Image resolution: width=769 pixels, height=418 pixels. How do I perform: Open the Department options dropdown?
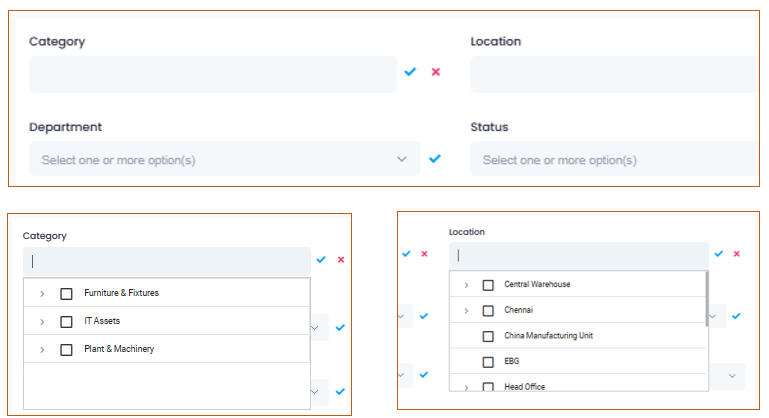tap(225, 159)
